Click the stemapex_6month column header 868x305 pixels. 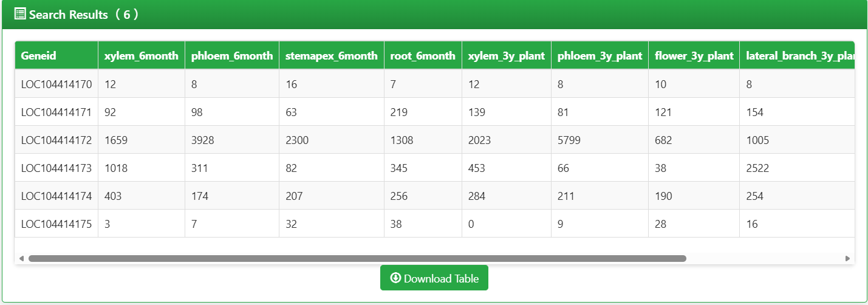(x=332, y=56)
